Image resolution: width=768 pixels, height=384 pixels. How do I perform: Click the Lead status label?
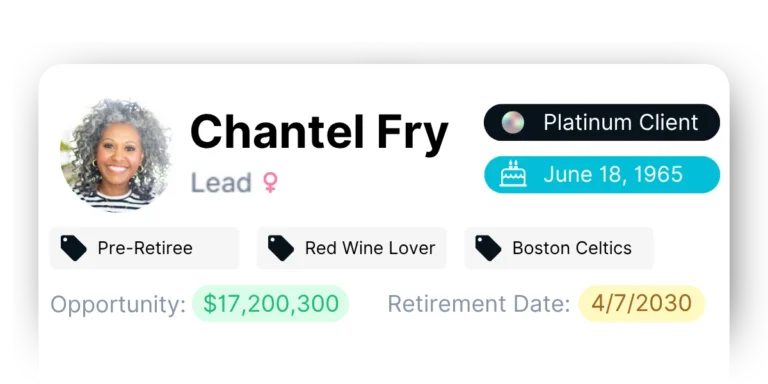click(220, 182)
